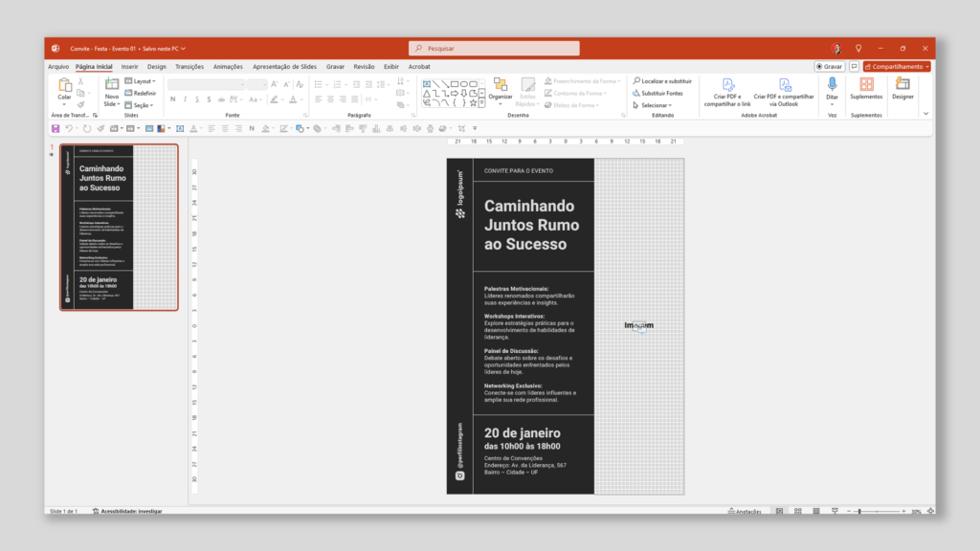Viewport: 980px width, 551px height.
Task: Switch to the Inserir tab
Action: pyautogui.click(x=129, y=66)
